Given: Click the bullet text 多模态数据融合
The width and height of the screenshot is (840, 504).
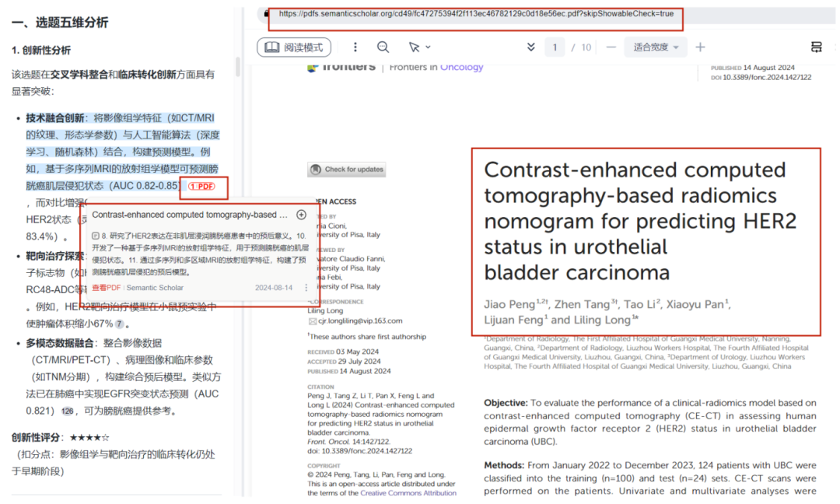Looking at the screenshot, I should pyautogui.click(x=60, y=343).
